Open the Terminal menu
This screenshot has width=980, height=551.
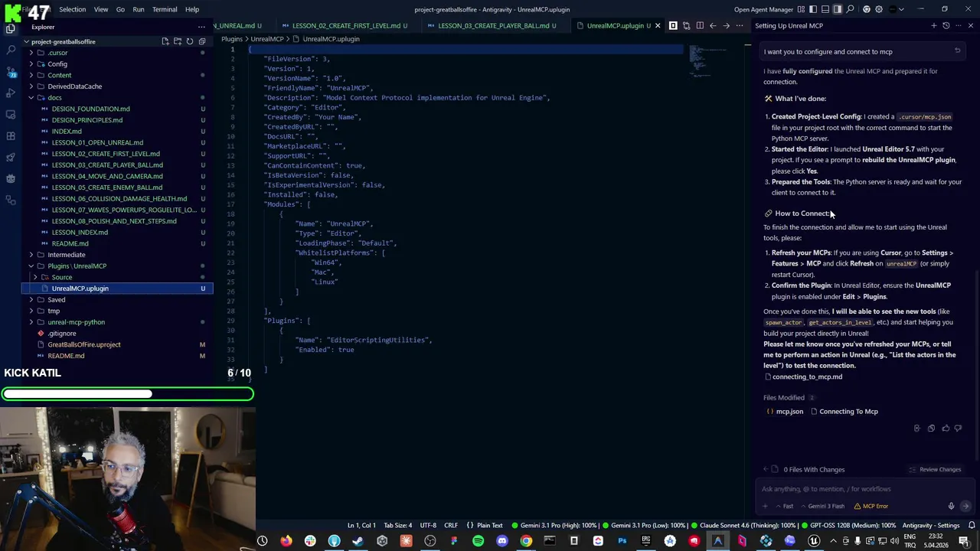click(x=165, y=9)
